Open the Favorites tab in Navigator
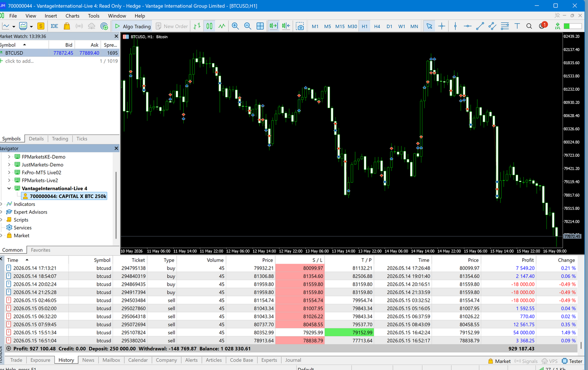Screen dimensions: 588x370 coord(41,250)
